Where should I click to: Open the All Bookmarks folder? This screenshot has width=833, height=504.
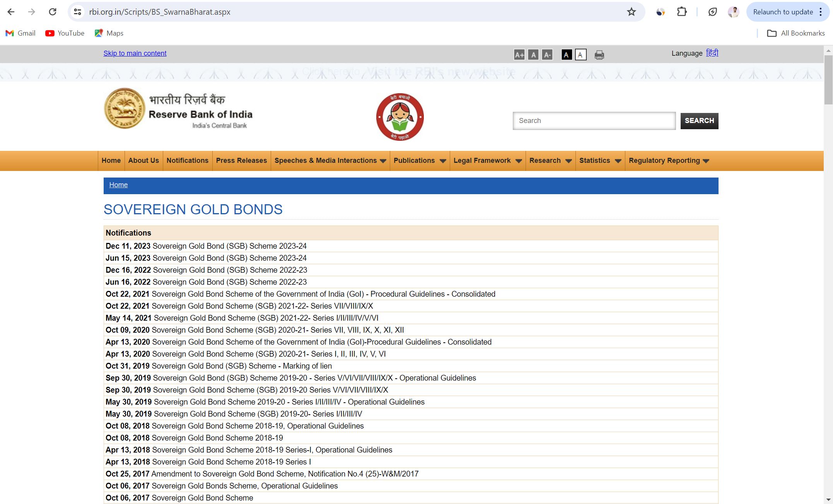click(796, 33)
